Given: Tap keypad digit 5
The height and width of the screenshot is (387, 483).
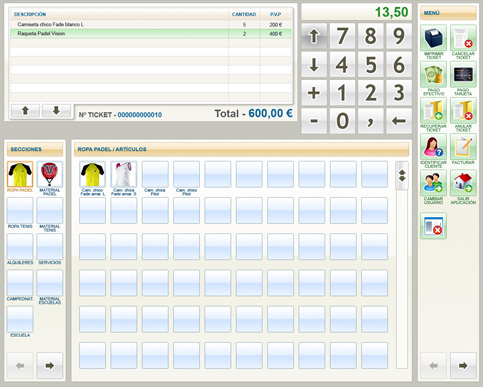Looking at the screenshot, I should [x=371, y=64].
